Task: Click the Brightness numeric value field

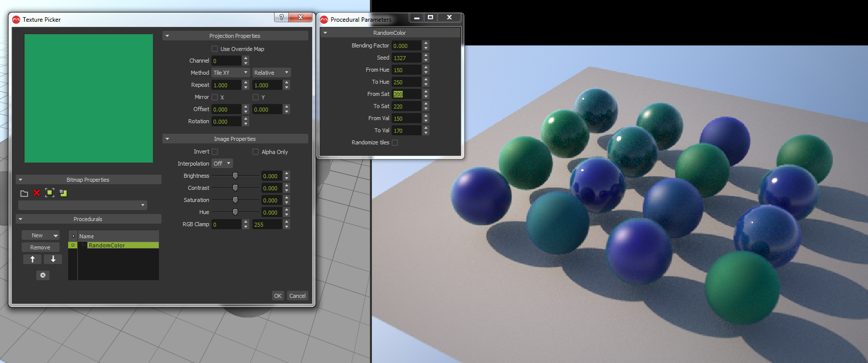Action: [272, 176]
